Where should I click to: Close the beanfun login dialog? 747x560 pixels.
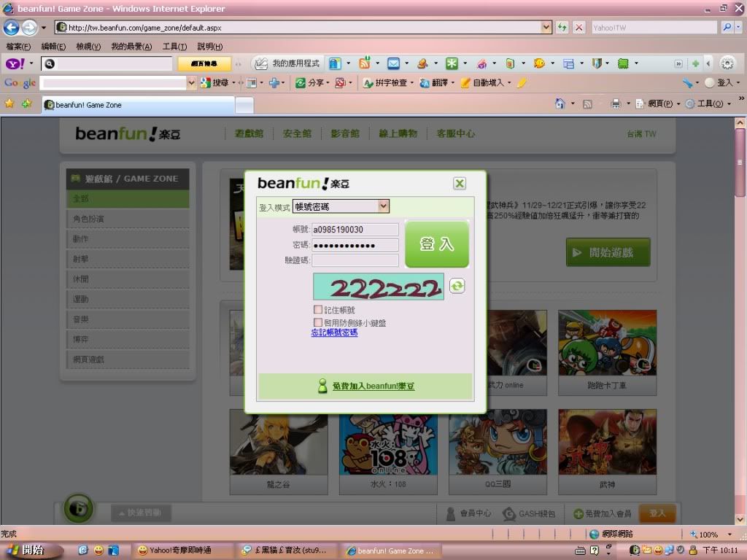(460, 183)
